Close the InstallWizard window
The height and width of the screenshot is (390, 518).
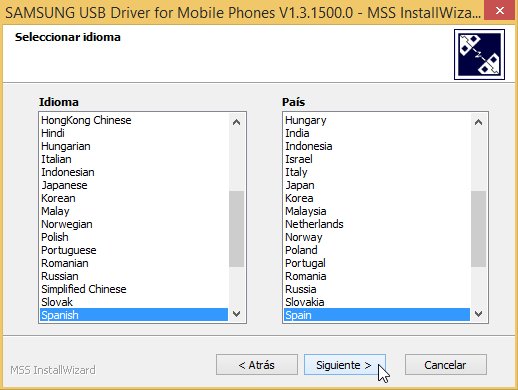pyautogui.click(x=500, y=11)
